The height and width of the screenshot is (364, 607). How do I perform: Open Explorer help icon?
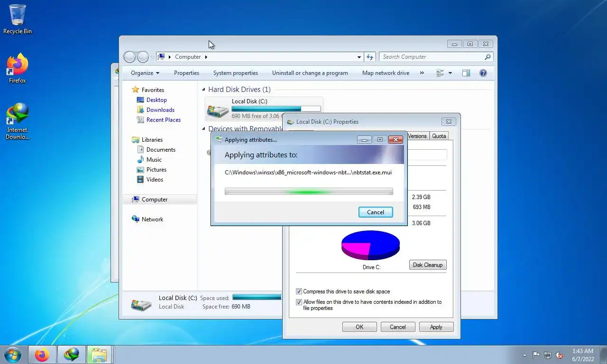click(x=483, y=73)
